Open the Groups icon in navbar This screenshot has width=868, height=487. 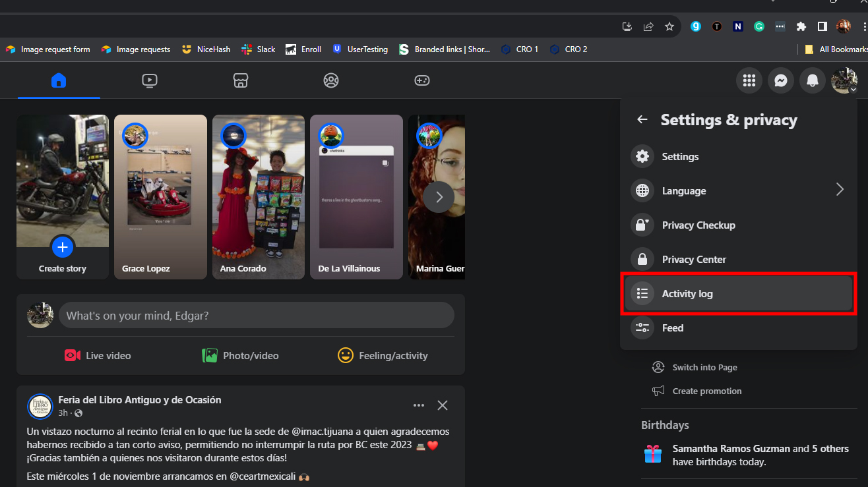point(331,80)
